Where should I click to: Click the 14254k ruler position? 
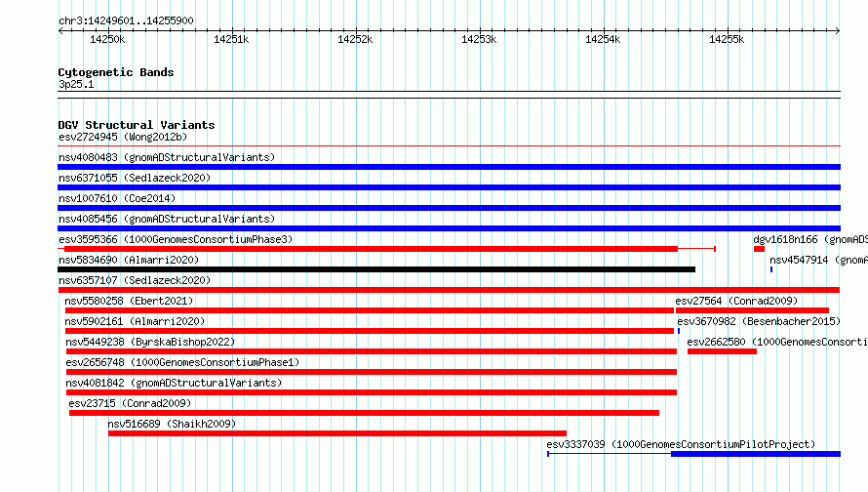(603, 39)
